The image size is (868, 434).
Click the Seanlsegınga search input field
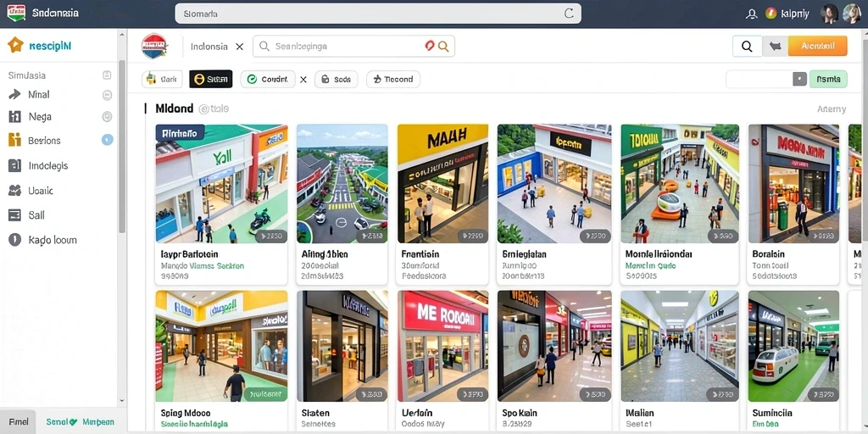pyautogui.click(x=353, y=47)
